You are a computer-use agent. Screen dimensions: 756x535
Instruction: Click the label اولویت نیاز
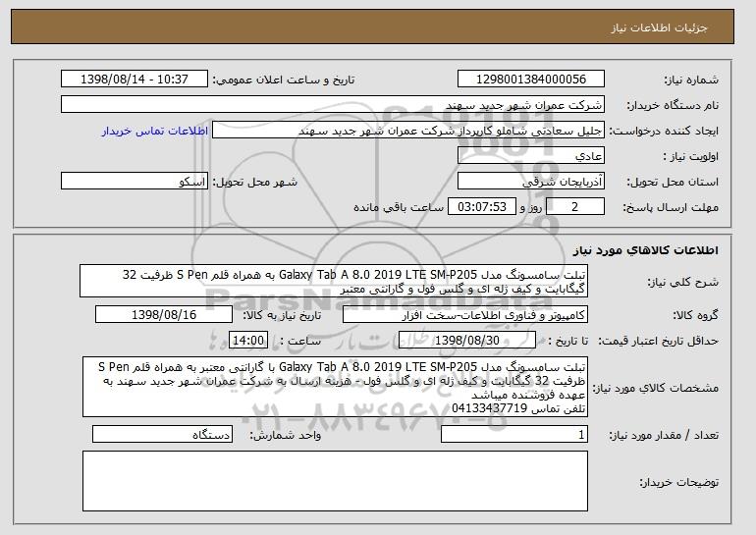691,156
